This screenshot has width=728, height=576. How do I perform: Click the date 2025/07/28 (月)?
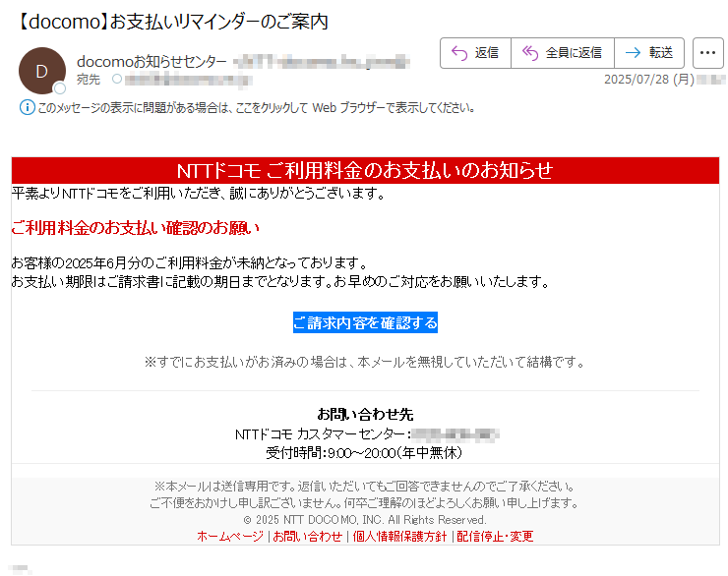pos(648,80)
